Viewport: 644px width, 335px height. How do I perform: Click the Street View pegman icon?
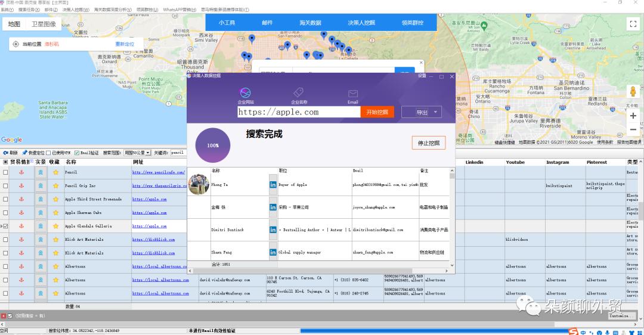[x=633, y=91]
